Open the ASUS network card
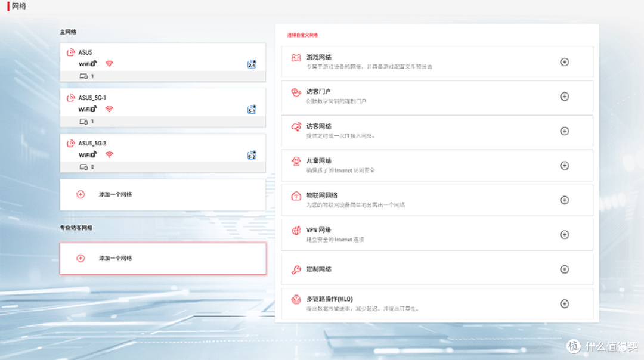This screenshot has width=644, height=360. 163,62
